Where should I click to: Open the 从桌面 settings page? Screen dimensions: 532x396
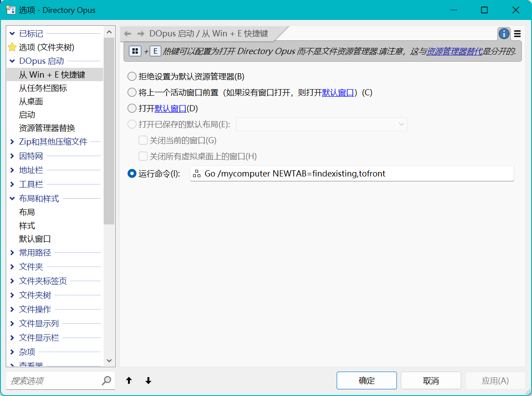pos(31,102)
